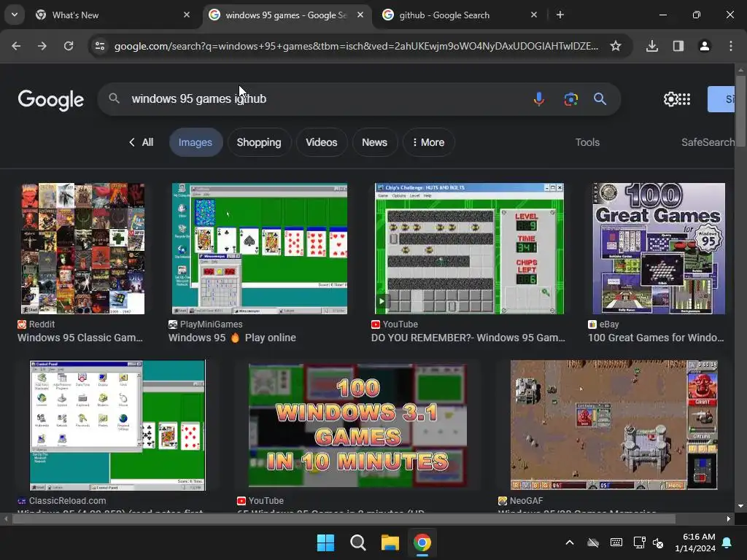This screenshot has height=560, width=747.
Task: Open the Google apps grid
Action: point(684,99)
